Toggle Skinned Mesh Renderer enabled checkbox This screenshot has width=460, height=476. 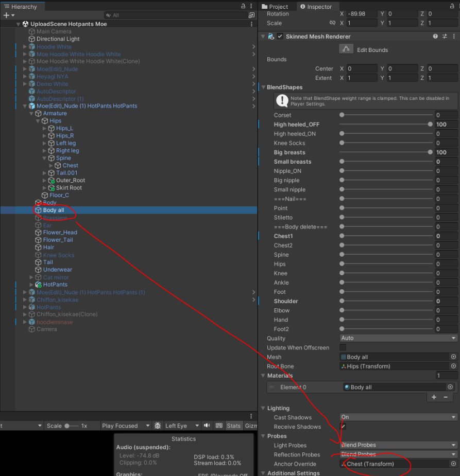[280, 37]
